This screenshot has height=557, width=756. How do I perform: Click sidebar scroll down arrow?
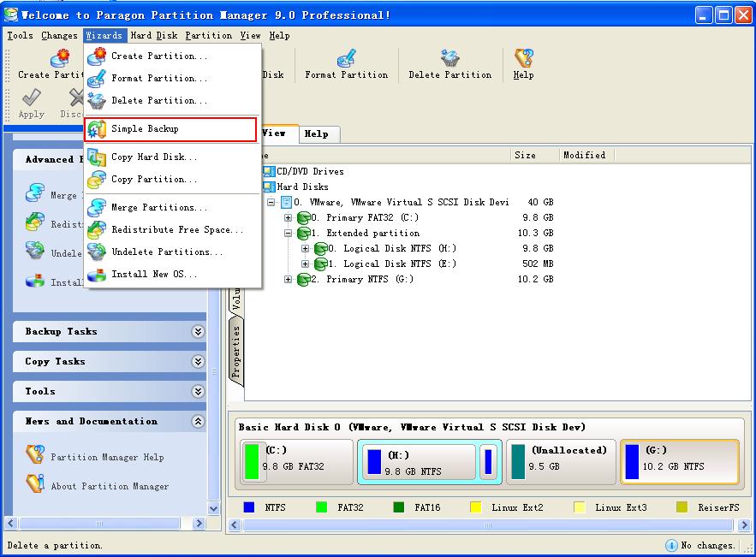(213, 508)
